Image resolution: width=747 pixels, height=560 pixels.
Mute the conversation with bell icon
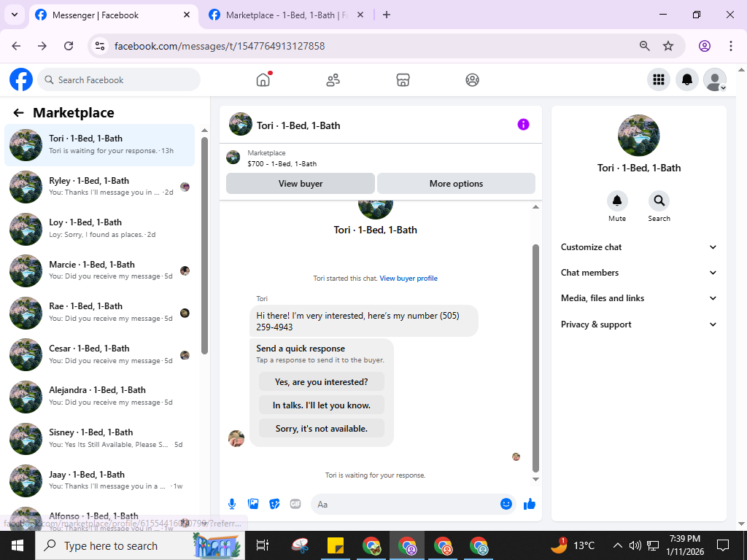click(x=617, y=201)
